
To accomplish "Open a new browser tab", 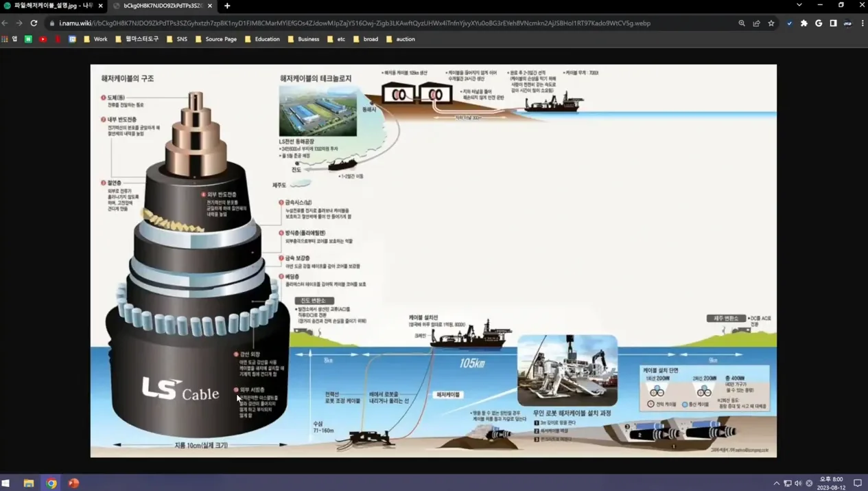I will [227, 5].
